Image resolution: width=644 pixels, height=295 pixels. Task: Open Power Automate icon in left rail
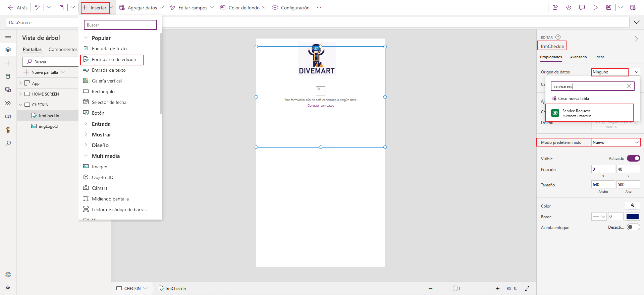(x=8, y=103)
